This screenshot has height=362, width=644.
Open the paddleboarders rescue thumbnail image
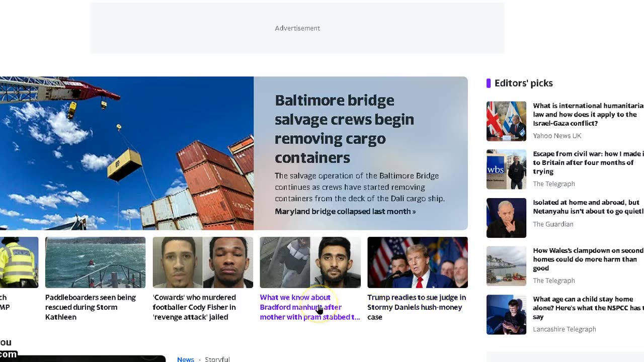tap(95, 262)
